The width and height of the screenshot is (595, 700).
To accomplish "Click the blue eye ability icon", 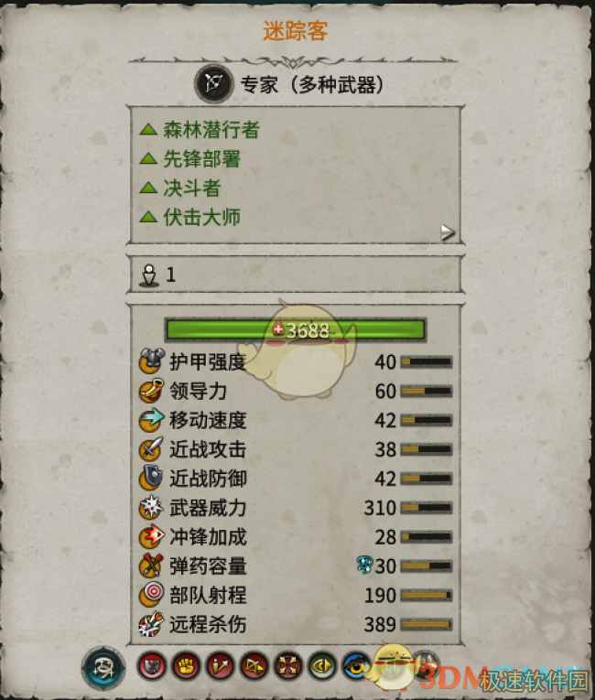I will click(356, 666).
